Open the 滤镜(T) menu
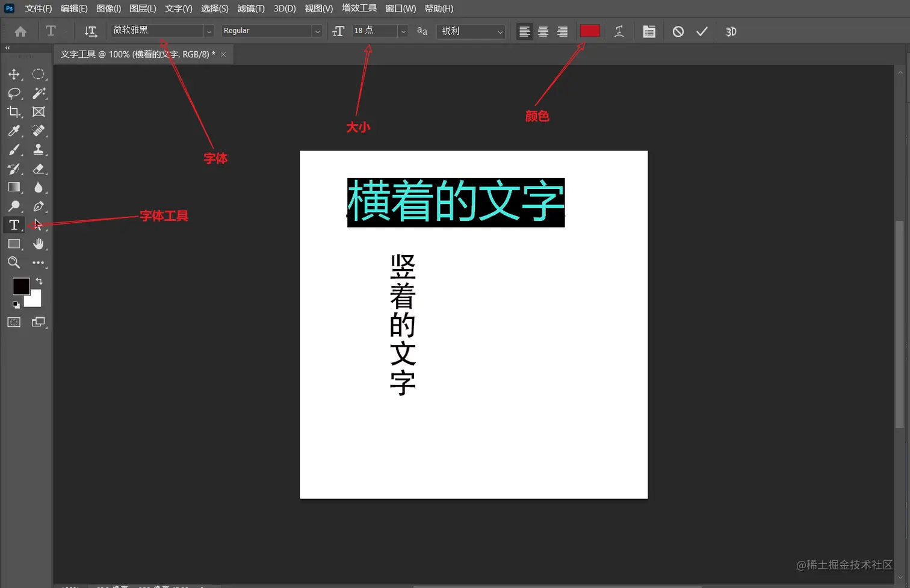 tap(251, 8)
